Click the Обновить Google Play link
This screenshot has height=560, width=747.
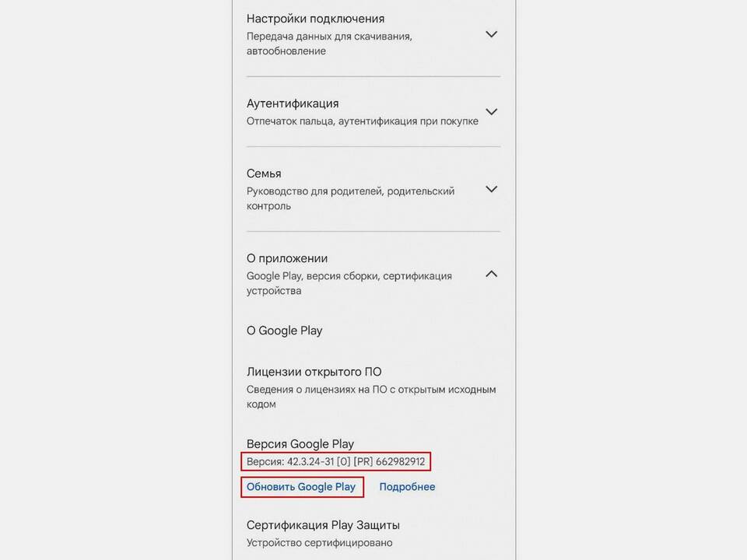[301, 487]
